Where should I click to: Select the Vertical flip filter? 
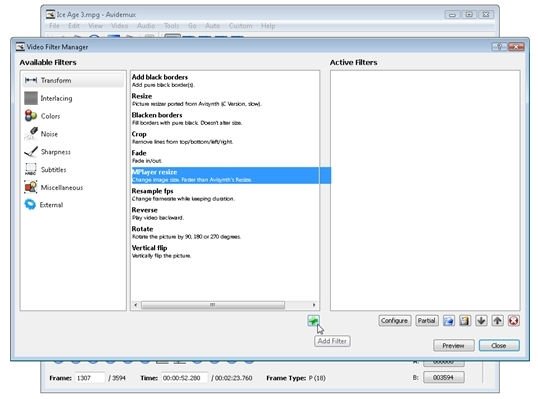pyautogui.click(x=225, y=251)
